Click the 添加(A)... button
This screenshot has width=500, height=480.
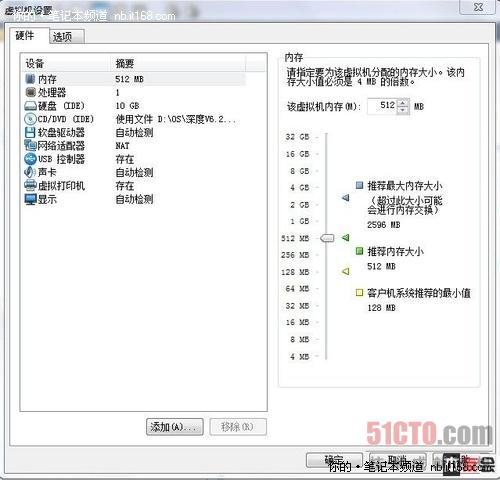[x=175, y=427]
